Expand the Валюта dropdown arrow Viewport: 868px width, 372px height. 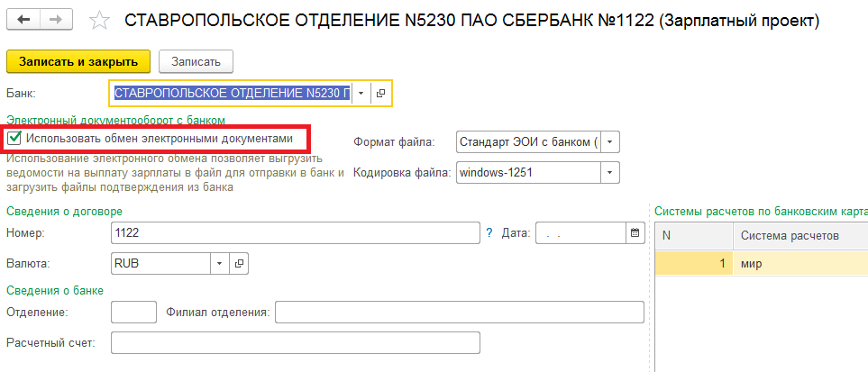pyautogui.click(x=219, y=264)
